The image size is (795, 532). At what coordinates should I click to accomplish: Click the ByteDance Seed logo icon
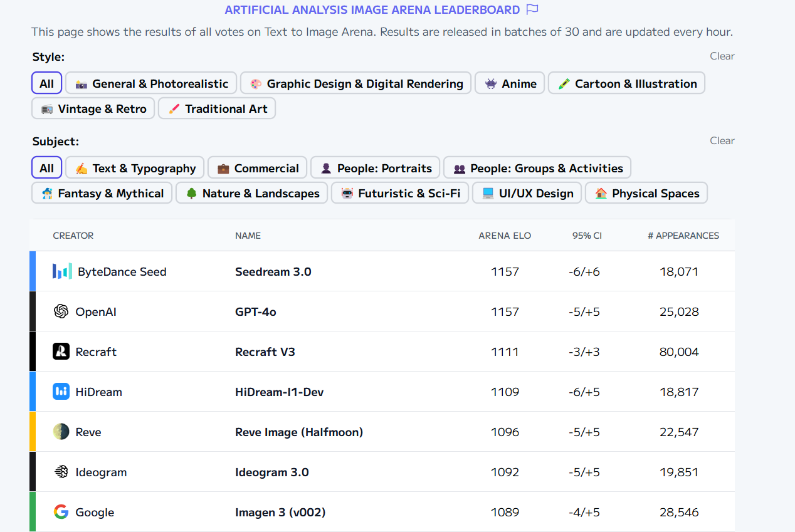pos(62,271)
